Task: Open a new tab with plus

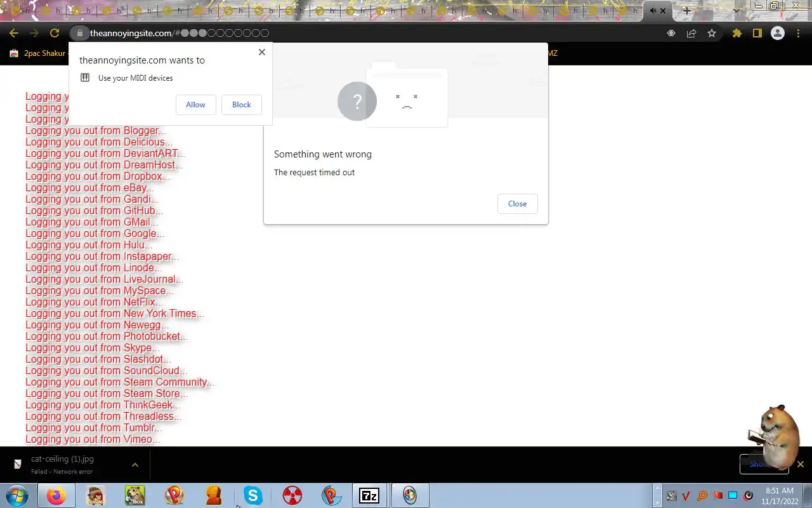Action: tap(686, 11)
